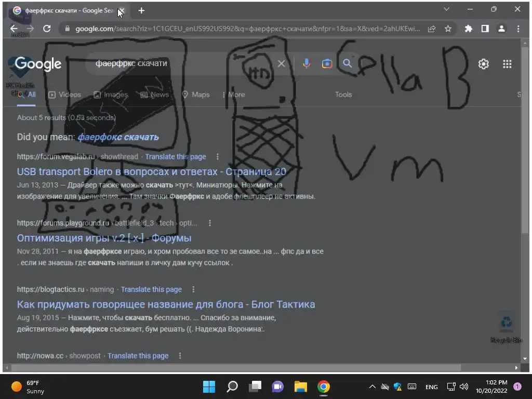The width and height of the screenshot is (532, 399).
Task: Click the magnifier search button
Action: click(x=347, y=63)
